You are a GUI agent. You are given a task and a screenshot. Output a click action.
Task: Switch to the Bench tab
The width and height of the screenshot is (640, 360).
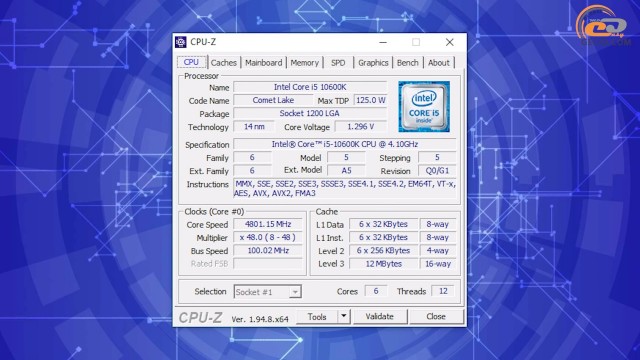click(x=408, y=63)
